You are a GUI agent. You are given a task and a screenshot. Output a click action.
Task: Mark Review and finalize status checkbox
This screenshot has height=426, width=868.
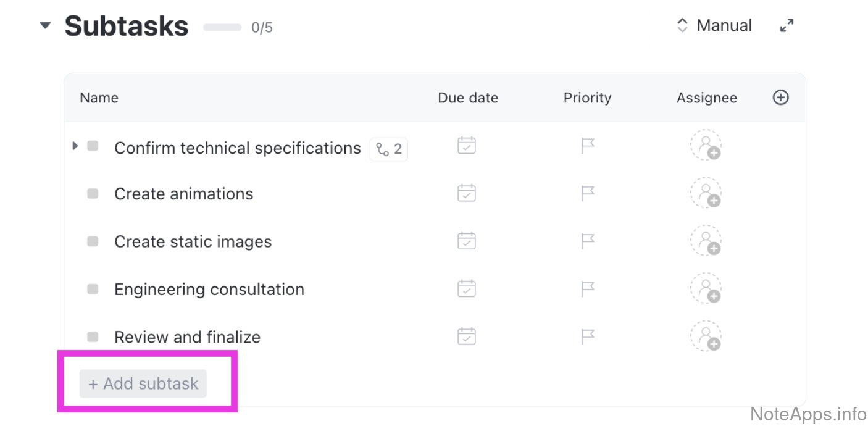(93, 337)
